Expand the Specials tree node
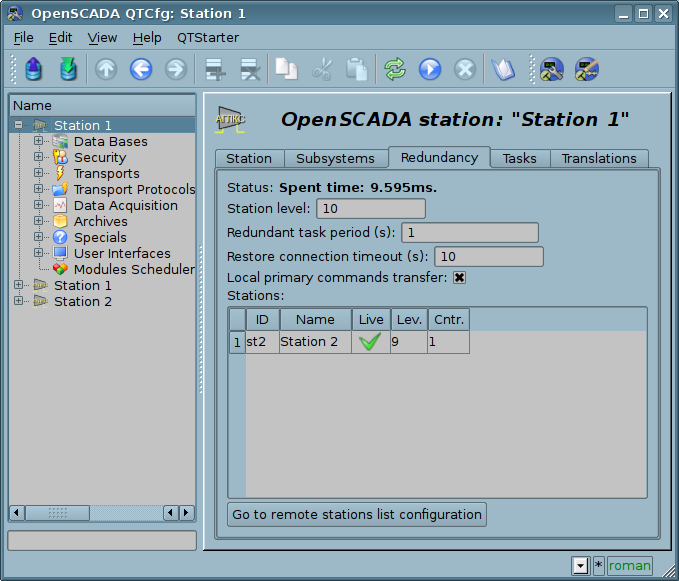The image size is (679, 581). [39, 237]
